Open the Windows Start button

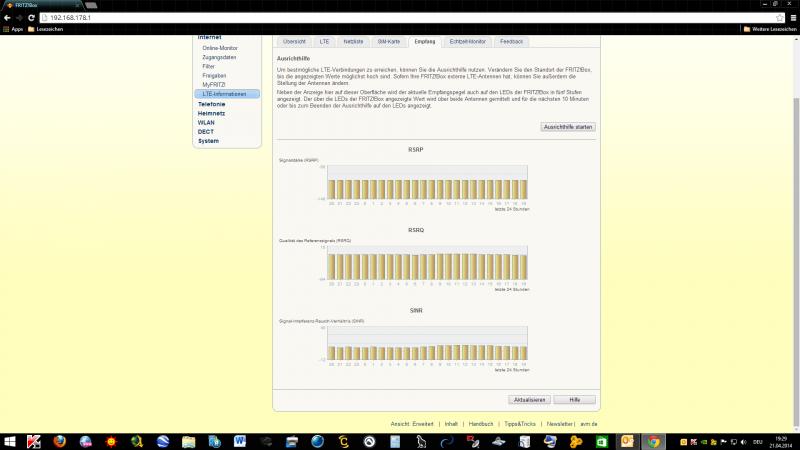click(x=10, y=441)
